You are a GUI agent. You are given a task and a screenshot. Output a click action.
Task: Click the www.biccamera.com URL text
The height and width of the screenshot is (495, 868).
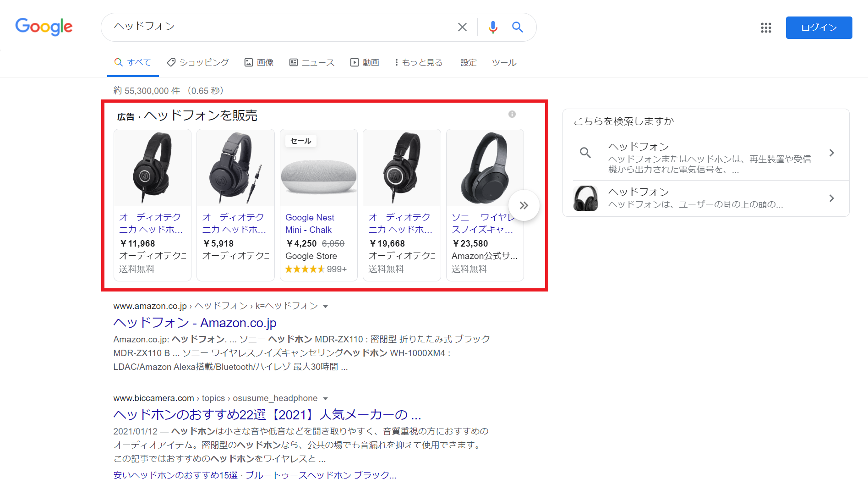(153, 398)
